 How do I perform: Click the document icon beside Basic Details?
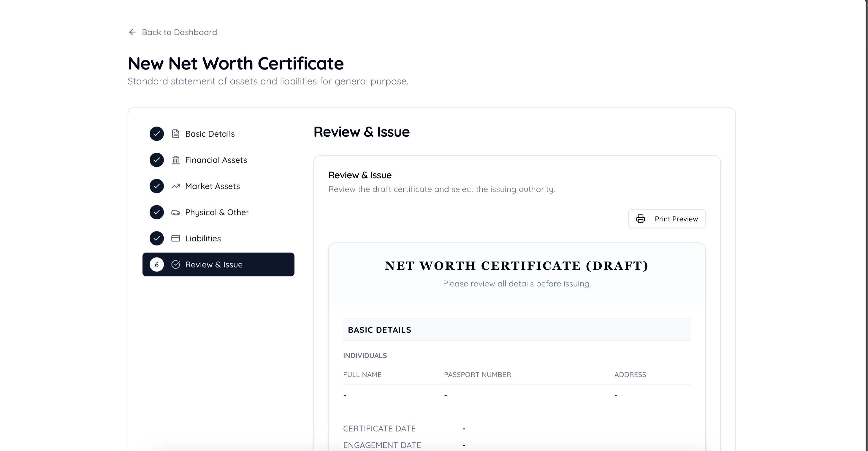click(x=176, y=134)
